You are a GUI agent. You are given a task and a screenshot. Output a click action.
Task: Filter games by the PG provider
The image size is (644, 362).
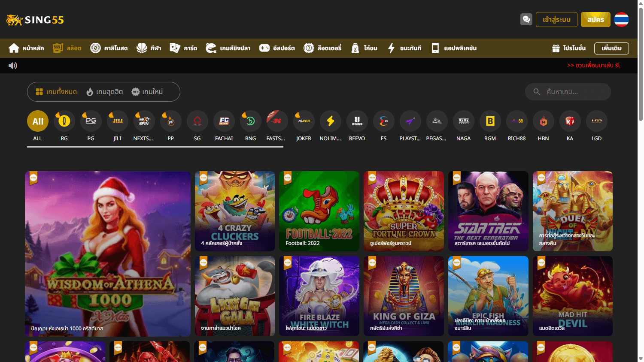tap(91, 121)
